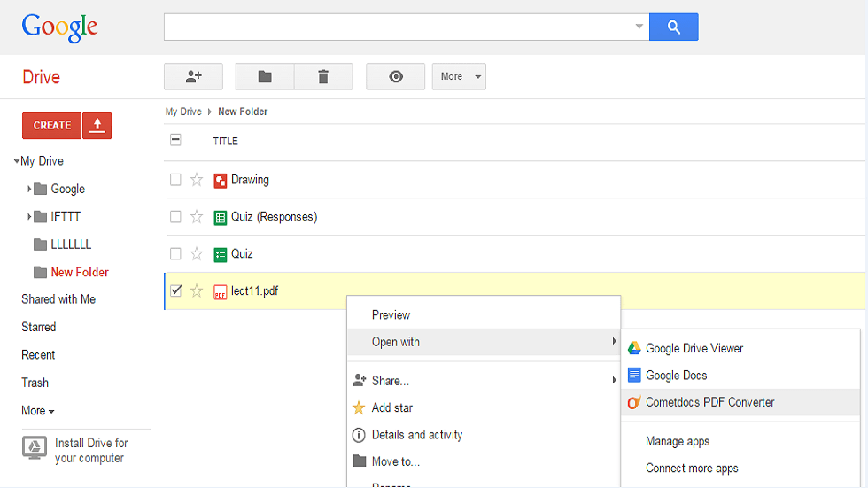The width and height of the screenshot is (868, 488).
Task: Check the Quiz (Responses) row checkbox
Action: [x=175, y=217]
